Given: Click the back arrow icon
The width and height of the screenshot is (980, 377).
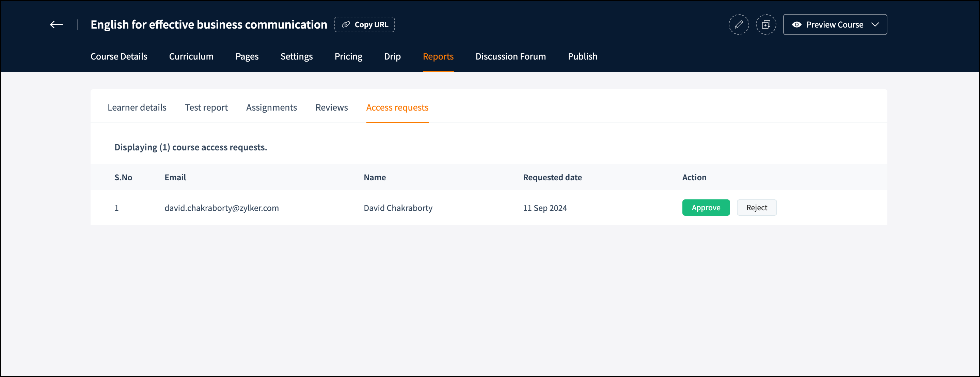Looking at the screenshot, I should pyautogui.click(x=56, y=25).
